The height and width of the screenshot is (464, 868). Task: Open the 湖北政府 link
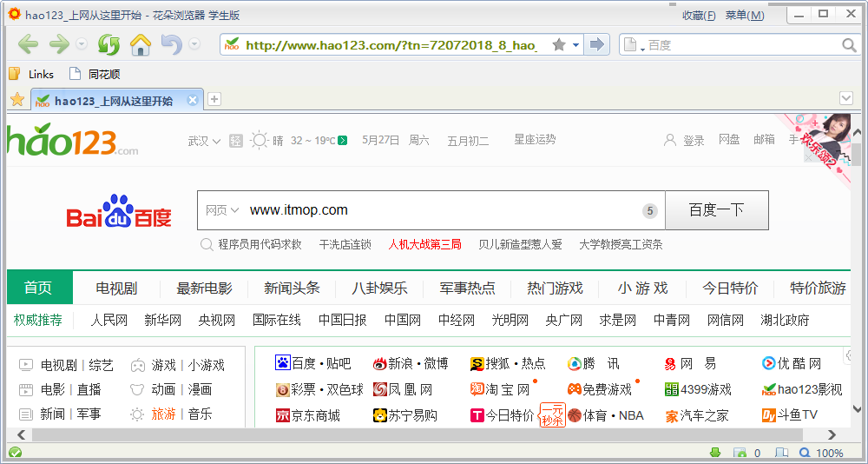point(785,320)
